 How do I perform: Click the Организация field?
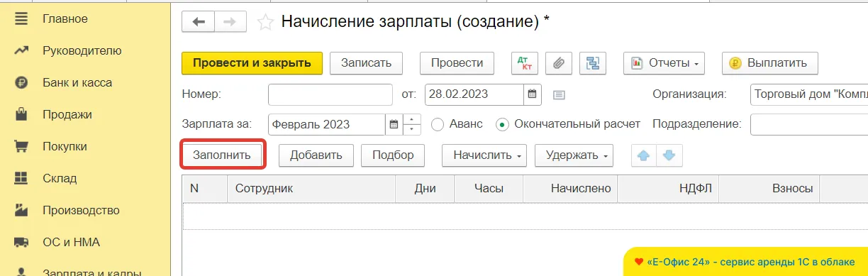tap(809, 94)
